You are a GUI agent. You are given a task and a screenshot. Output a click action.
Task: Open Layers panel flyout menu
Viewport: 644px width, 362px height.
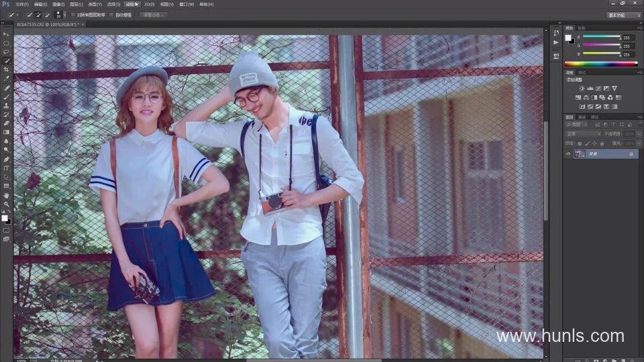[639, 117]
